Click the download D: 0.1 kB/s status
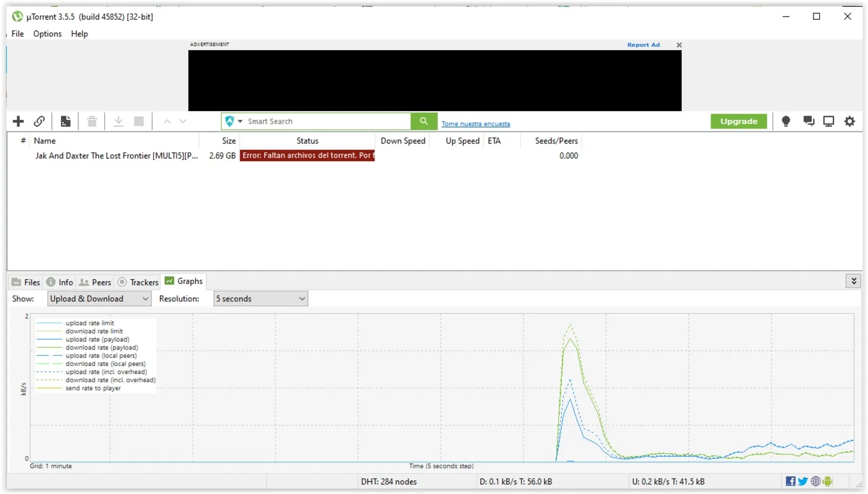 pos(515,482)
